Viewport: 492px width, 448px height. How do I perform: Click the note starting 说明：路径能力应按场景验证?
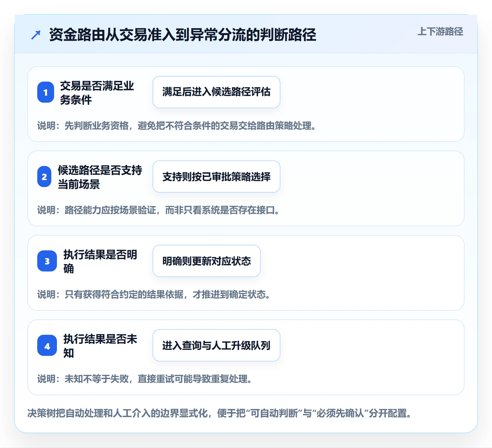(158, 210)
